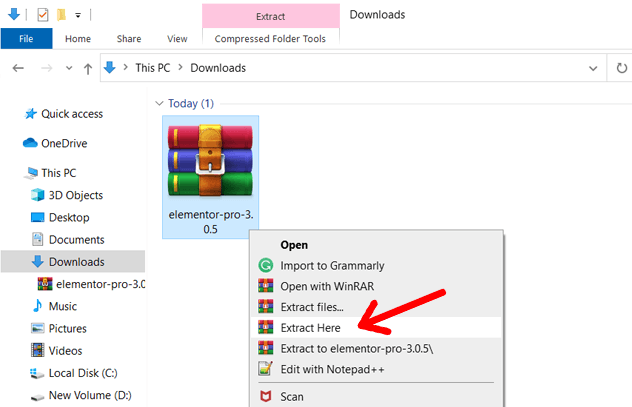Expand chevron after This PC in breadcrumb
The image size is (632, 407).
point(181,67)
